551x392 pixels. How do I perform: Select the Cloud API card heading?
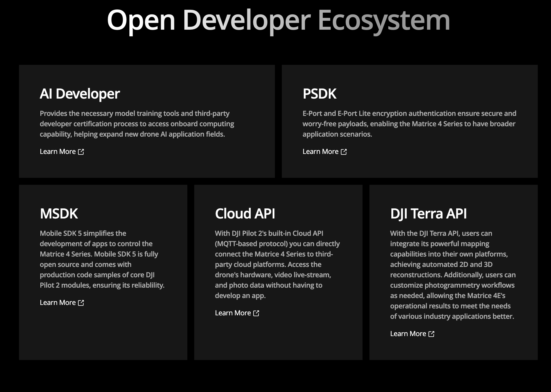pos(245,214)
